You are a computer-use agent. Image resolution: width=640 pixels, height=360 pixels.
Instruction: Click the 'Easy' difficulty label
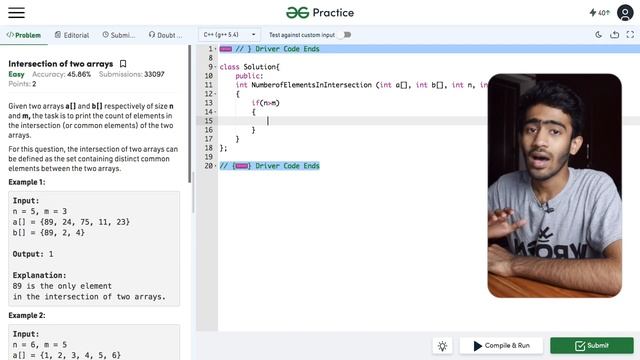[16, 74]
